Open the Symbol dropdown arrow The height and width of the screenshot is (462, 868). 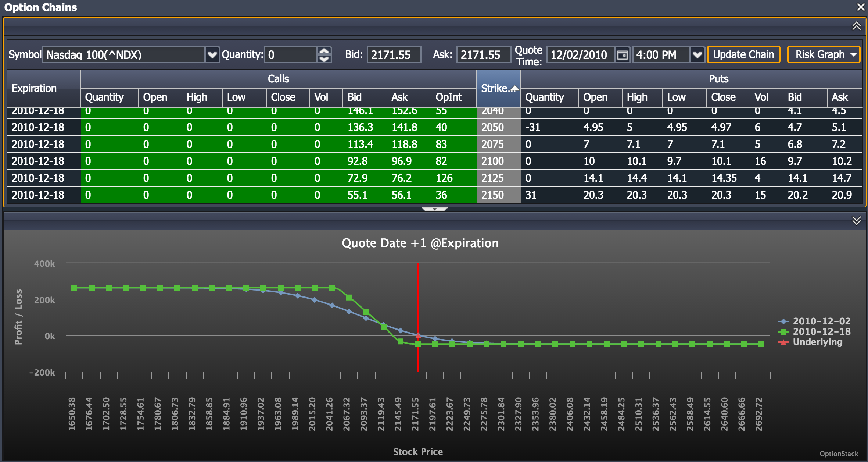[x=212, y=55]
